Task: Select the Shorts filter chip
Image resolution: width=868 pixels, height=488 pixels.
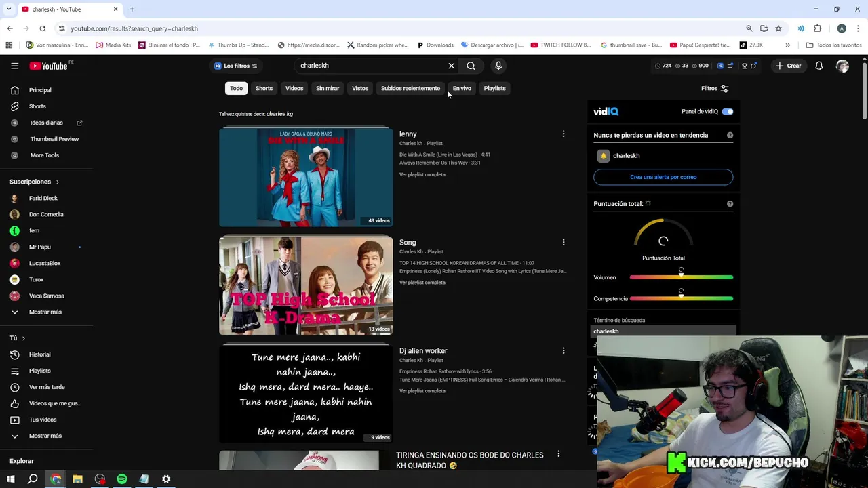Action: click(264, 88)
